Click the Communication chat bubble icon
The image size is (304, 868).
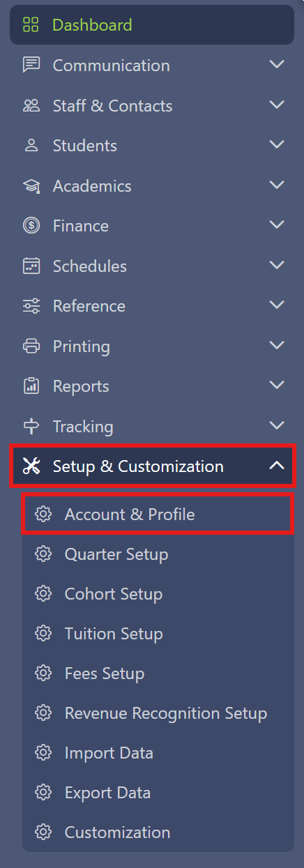(31, 65)
